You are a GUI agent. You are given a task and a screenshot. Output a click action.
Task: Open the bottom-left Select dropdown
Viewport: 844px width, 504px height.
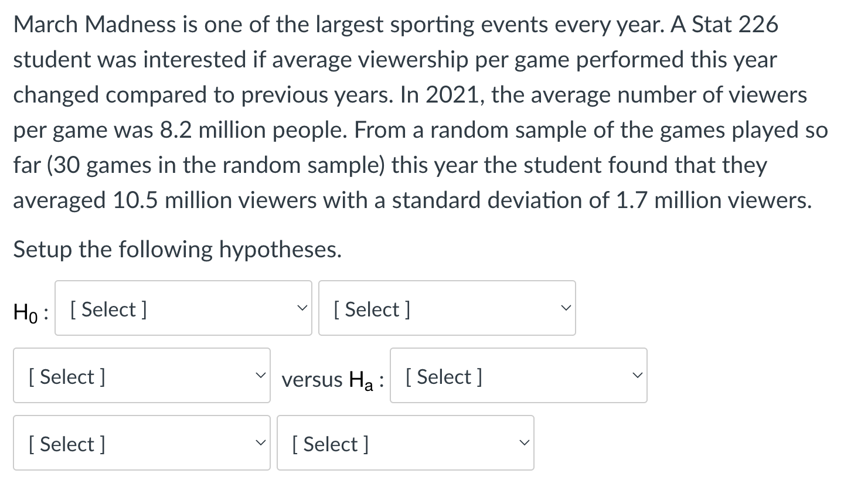(x=141, y=443)
